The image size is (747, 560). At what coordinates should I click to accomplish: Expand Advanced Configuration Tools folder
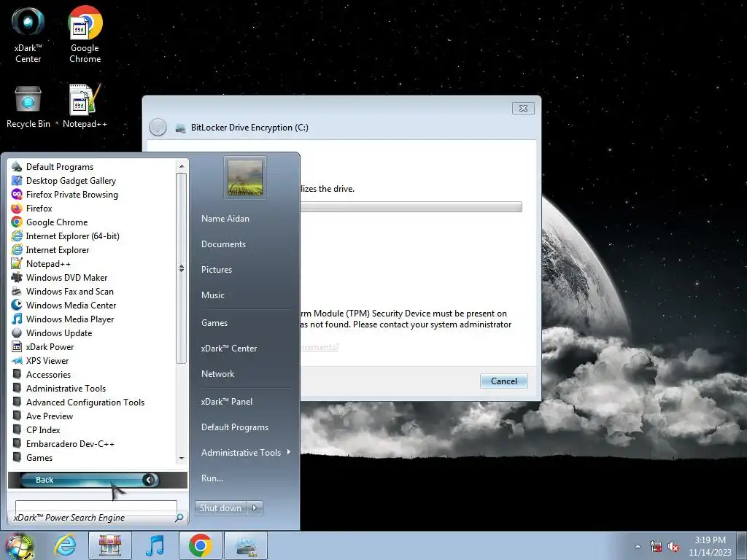tap(78, 402)
